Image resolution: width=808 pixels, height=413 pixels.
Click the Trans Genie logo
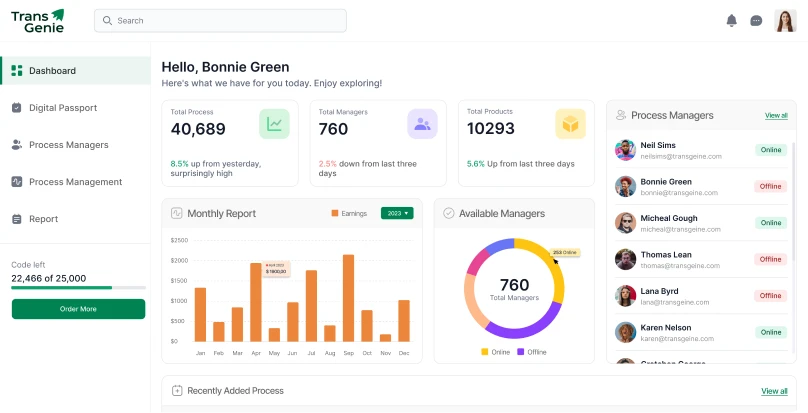tap(38, 21)
